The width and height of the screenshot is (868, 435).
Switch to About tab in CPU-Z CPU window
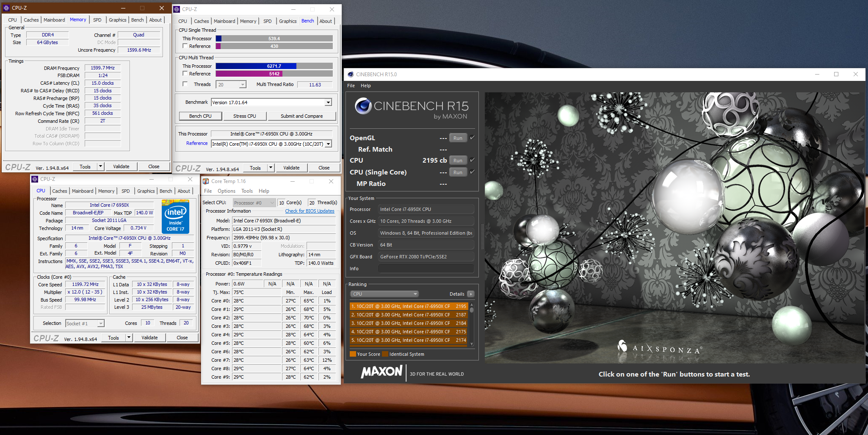tap(184, 191)
